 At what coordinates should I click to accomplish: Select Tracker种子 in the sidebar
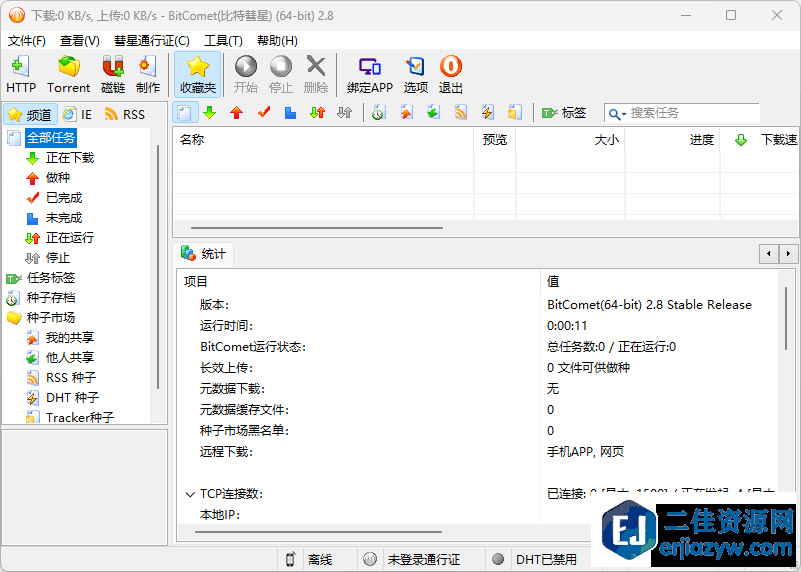pyautogui.click(x=80, y=417)
